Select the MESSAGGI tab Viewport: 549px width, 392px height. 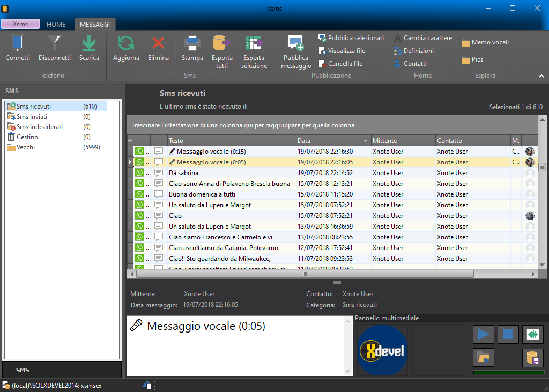point(95,24)
